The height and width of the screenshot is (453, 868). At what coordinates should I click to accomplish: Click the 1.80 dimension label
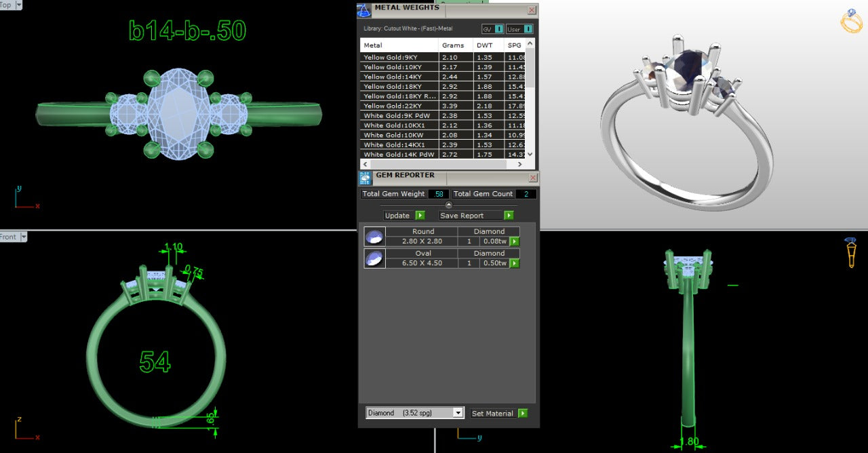[688, 442]
